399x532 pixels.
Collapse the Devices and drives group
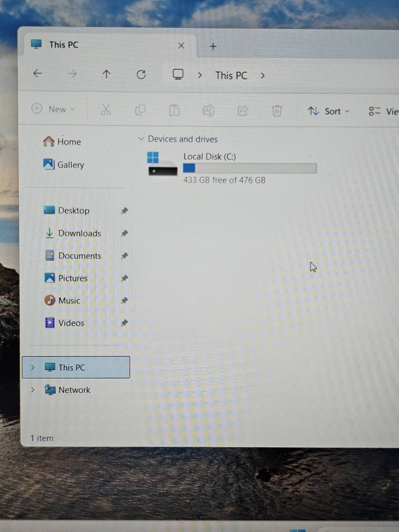click(x=141, y=139)
